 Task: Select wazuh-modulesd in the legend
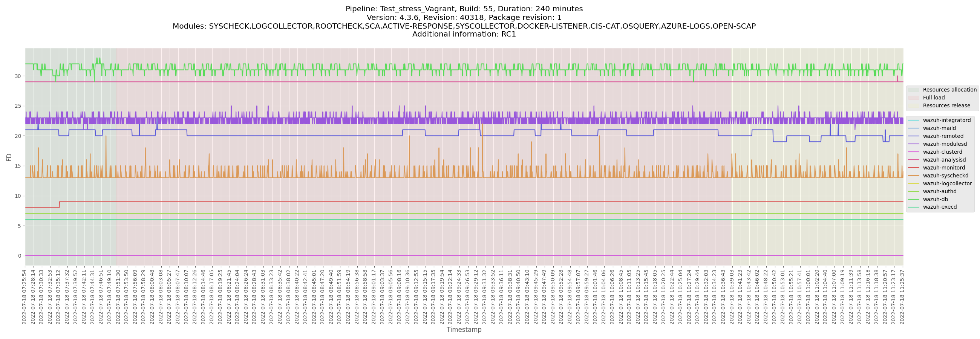tap(945, 144)
